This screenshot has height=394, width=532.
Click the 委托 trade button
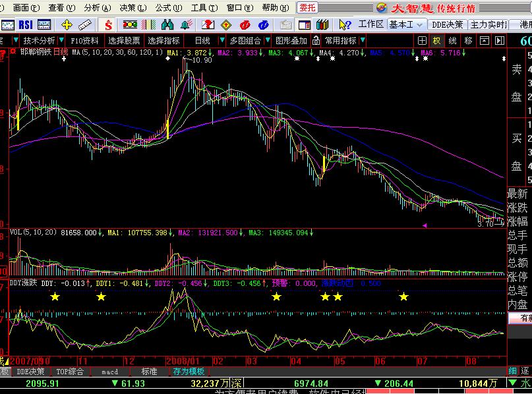[x=307, y=7]
